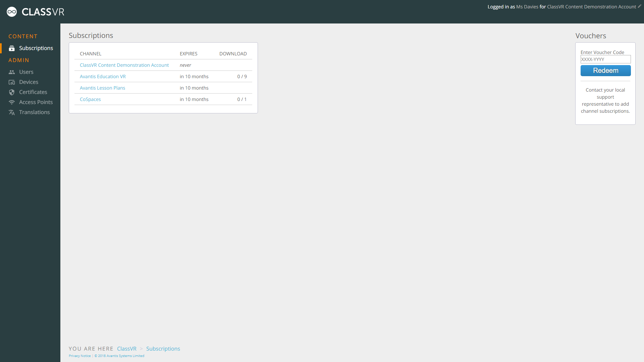Click the Users people icon
This screenshot has width=644, height=362.
12,72
